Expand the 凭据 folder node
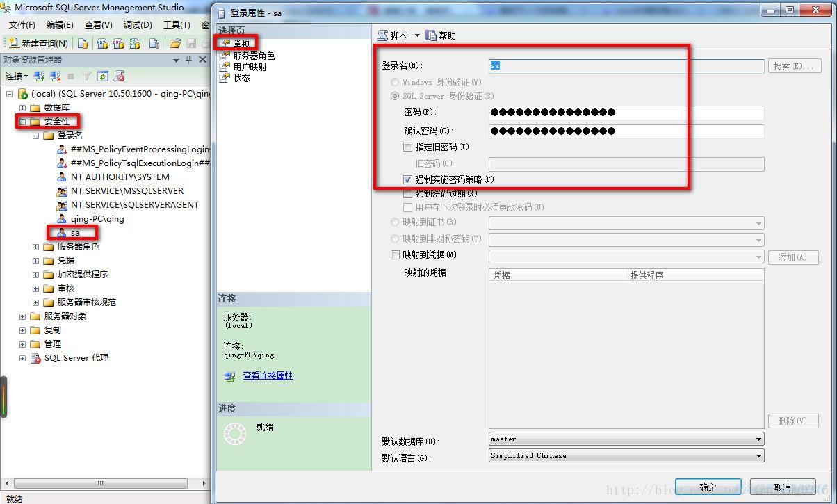Viewport: 837px width, 504px height. click(36, 261)
